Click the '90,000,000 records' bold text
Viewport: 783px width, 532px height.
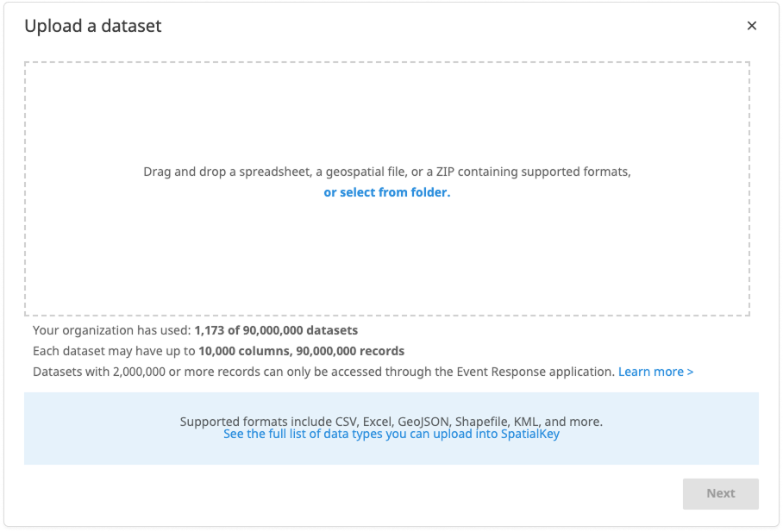(348, 351)
